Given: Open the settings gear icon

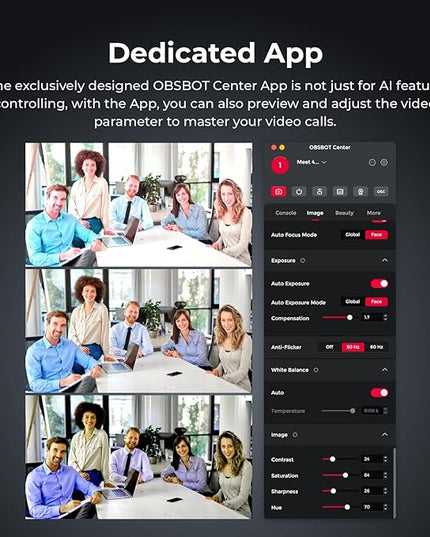Looking at the screenshot, I should [x=384, y=163].
